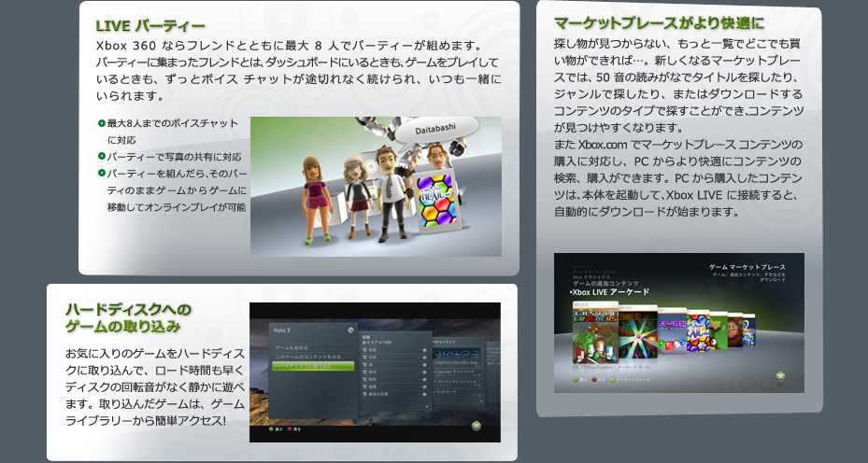
Task: Select ゲームの追加コンテンツ category
Action: 605,283
